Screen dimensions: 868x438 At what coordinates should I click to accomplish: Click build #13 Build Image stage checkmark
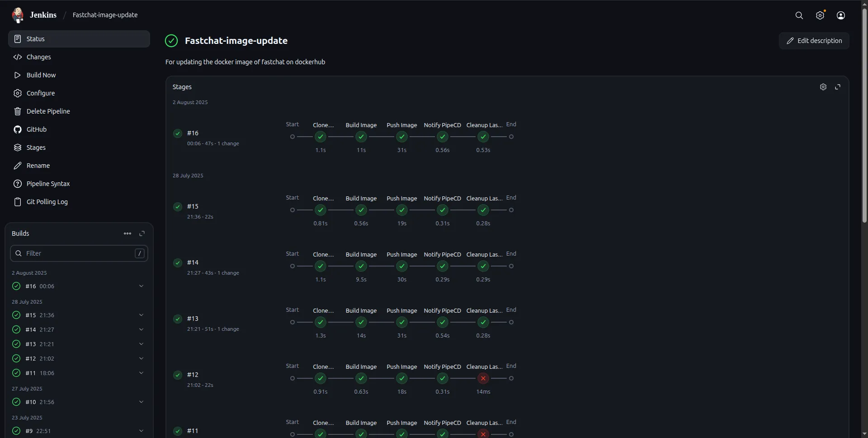pos(361,322)
